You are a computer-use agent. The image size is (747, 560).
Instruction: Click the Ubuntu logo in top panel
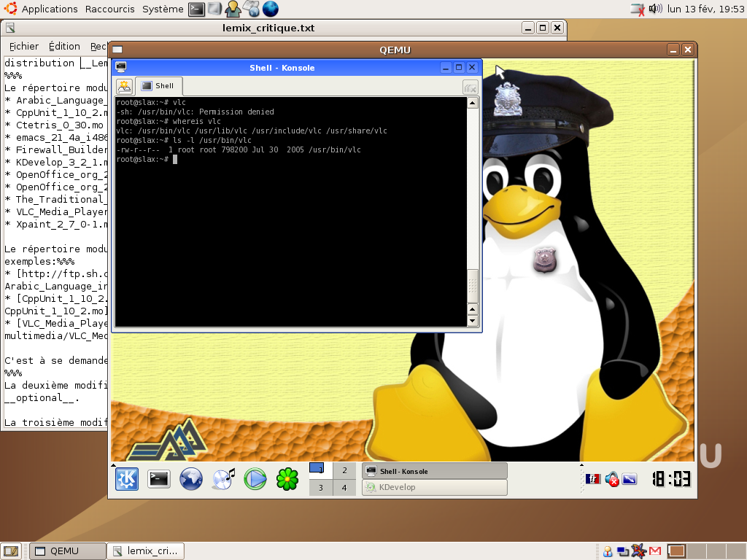[x=10, y=9]
